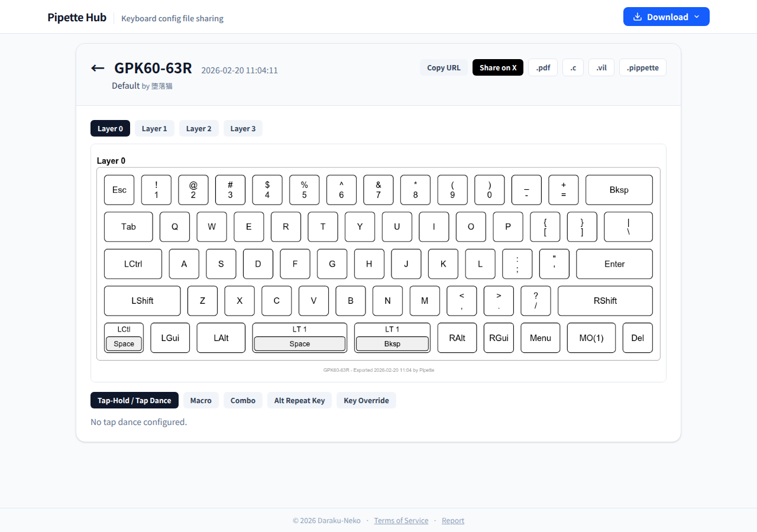
Task: Download the .c keymap file
Action: [x=572, y=67]
